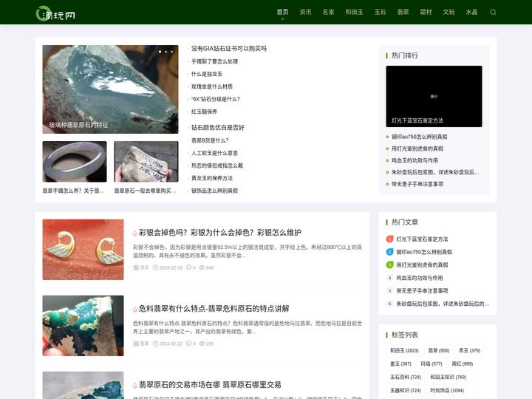Open the raw jade stone thumbnail
The image size is (532, 399).
pyautogui.click(x=146, y=162)
